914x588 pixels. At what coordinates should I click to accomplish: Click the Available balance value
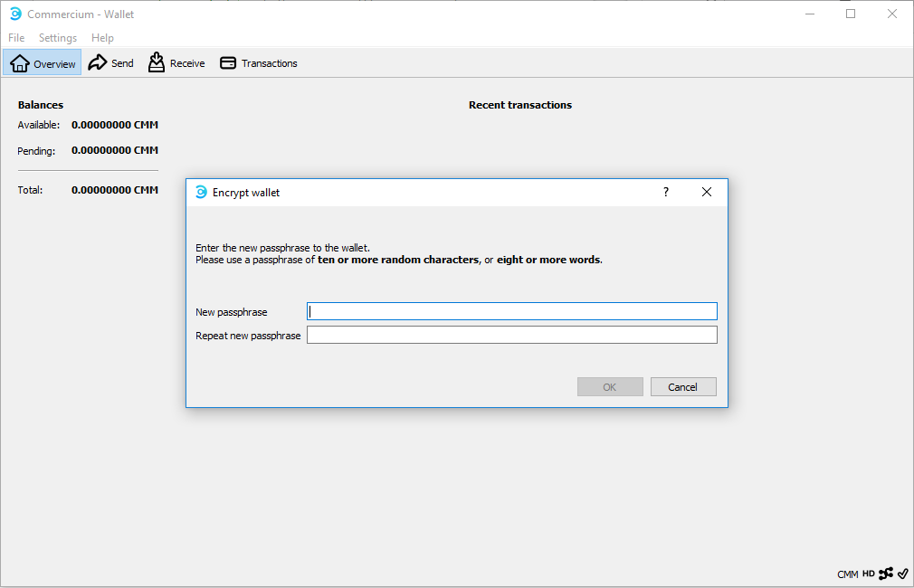pos(115,125)
